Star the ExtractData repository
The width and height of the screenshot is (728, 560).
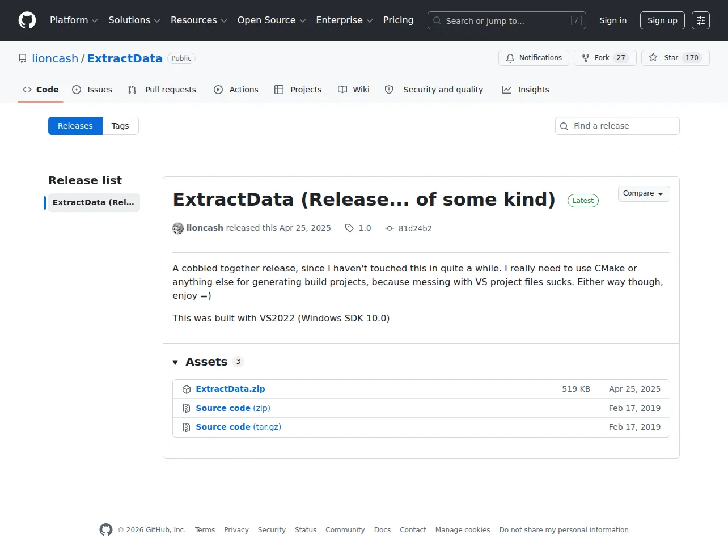(x=675, y=58)
